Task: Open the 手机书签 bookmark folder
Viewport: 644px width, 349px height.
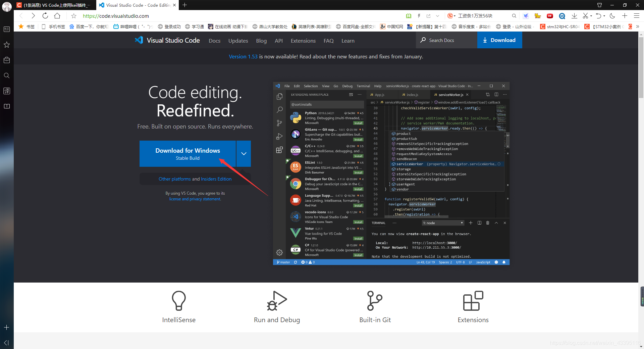Action: (53, 27)
